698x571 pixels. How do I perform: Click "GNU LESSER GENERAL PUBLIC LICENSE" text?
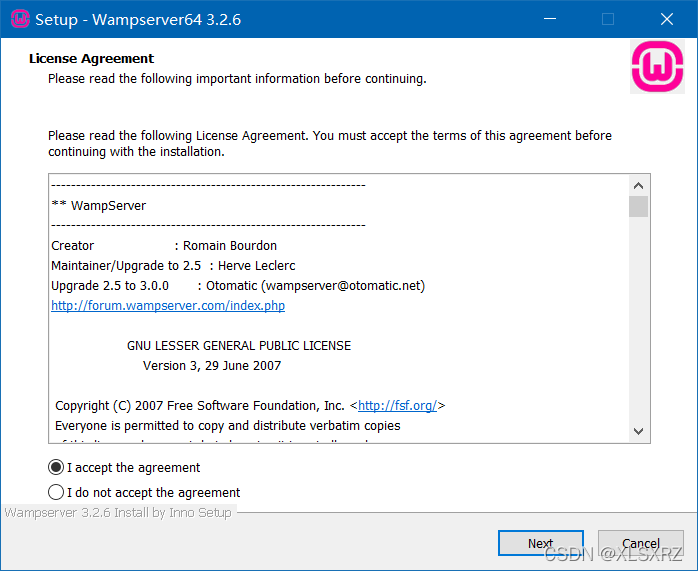239,346
